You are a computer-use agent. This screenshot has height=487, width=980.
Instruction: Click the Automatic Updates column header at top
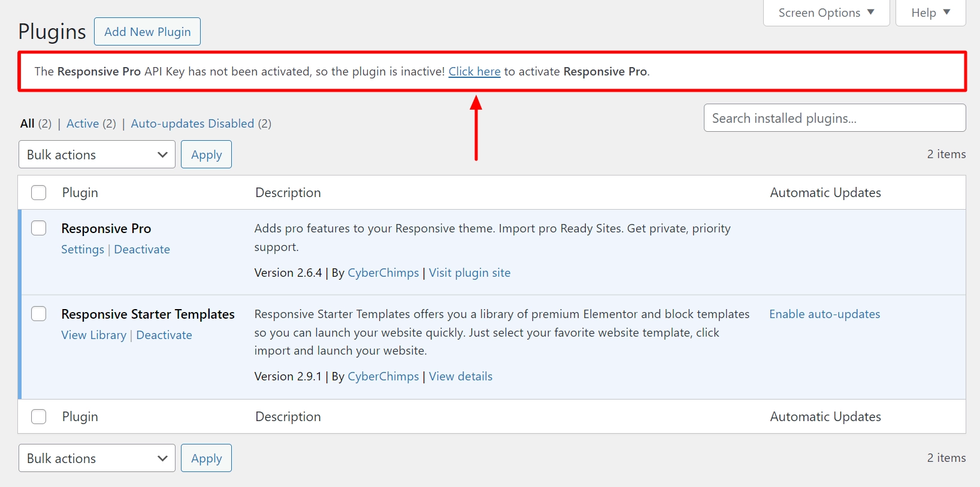coord(825,192)
